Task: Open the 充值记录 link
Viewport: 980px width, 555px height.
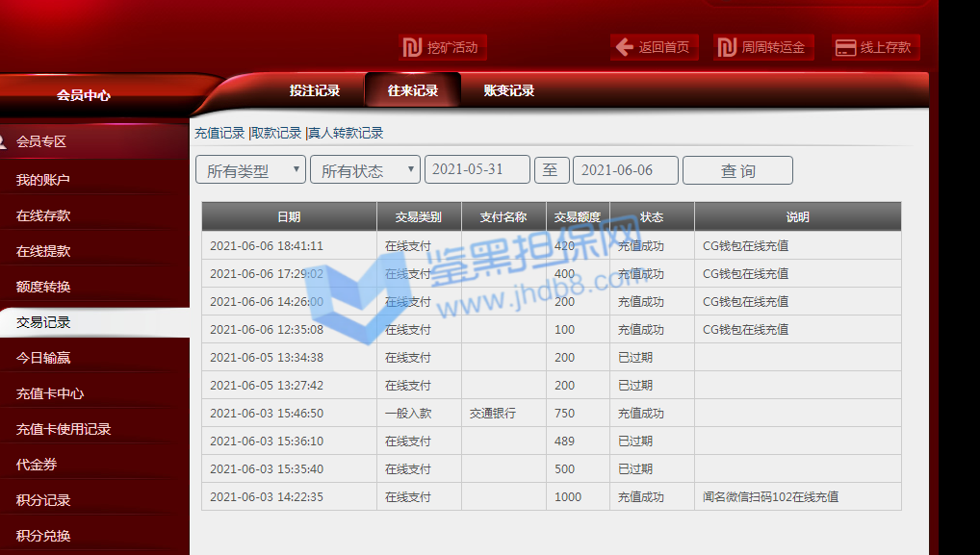Action: click(x=219, y=133)
